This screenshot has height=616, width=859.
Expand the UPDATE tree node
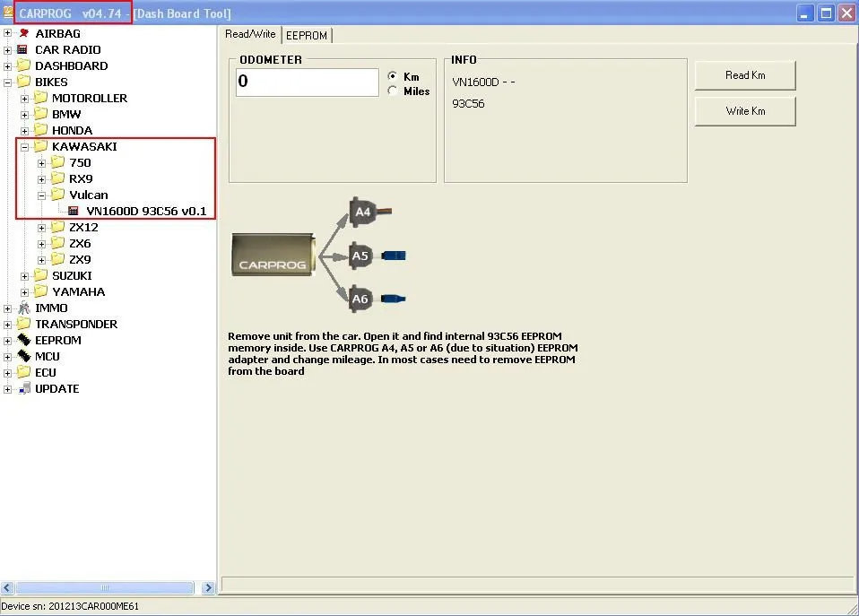pyautogui.click(x=8, y=389)
